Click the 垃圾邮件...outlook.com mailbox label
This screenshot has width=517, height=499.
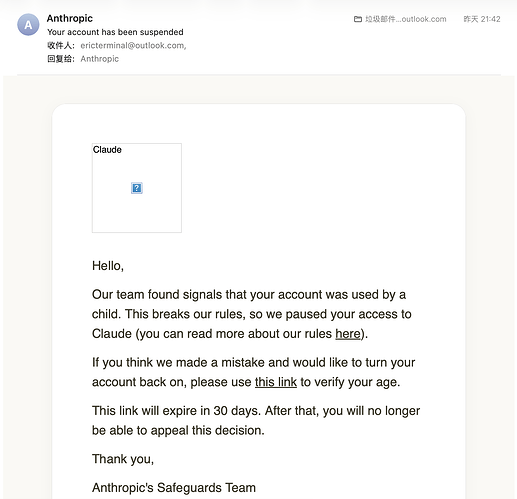click(x=406, y=19)
